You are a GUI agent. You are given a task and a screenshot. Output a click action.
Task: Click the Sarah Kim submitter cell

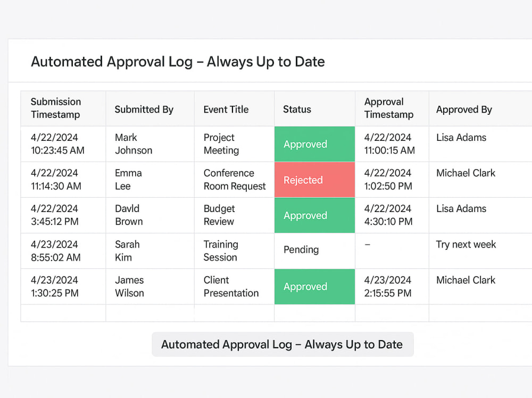150,251
